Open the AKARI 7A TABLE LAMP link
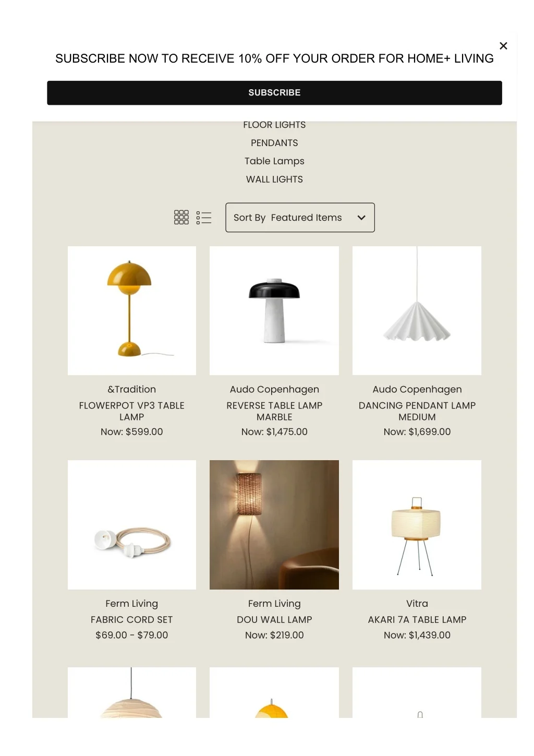Screen dimensions: 534x756 click(x=417, y=620)
